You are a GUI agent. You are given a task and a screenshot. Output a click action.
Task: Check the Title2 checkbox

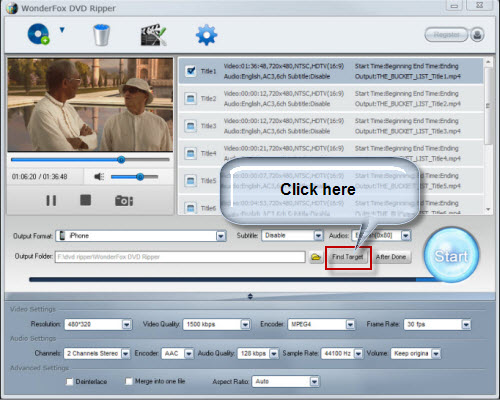190,98
